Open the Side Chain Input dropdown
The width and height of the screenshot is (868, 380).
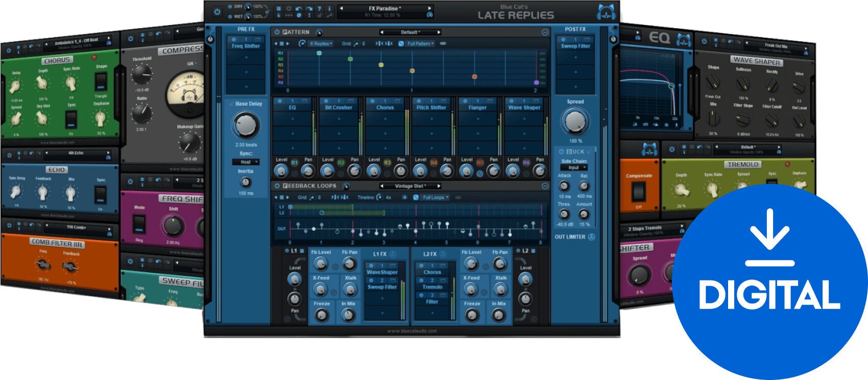click(x=574, y=168)
